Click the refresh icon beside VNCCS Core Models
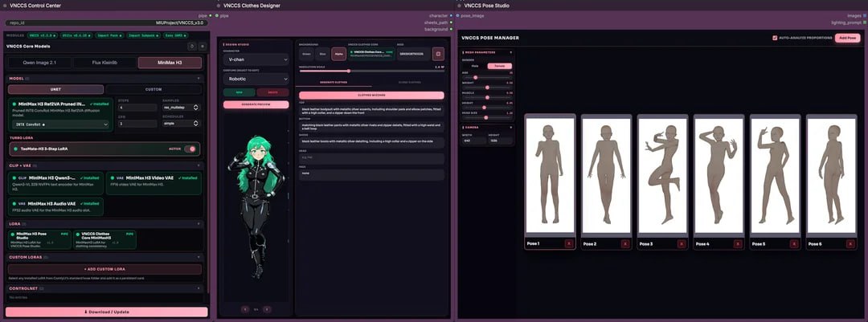 coord(192,47)
